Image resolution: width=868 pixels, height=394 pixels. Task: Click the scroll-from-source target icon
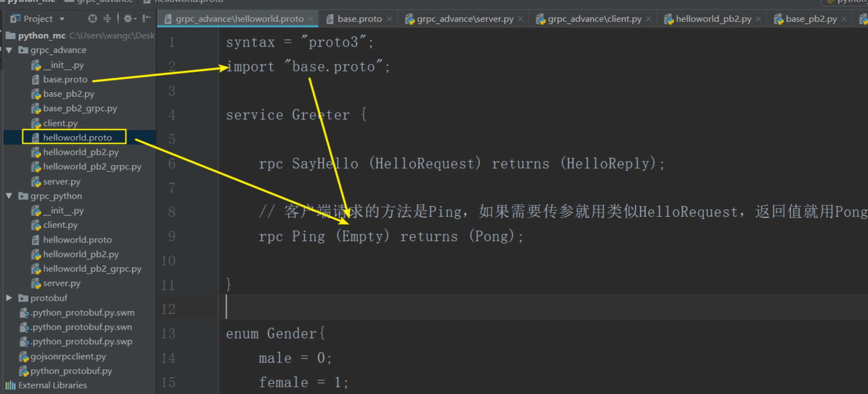[x=92, y=18]
